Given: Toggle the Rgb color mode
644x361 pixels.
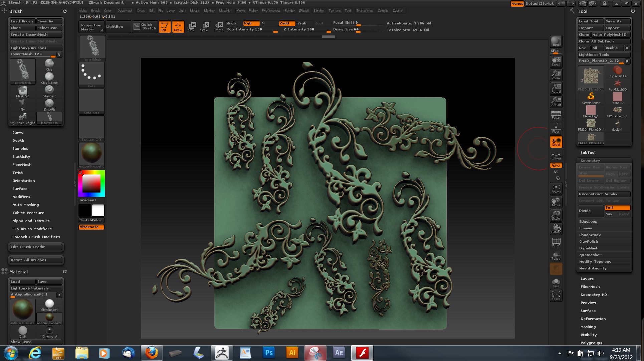Looking at the screenshot, I should (x=251, y=23).
